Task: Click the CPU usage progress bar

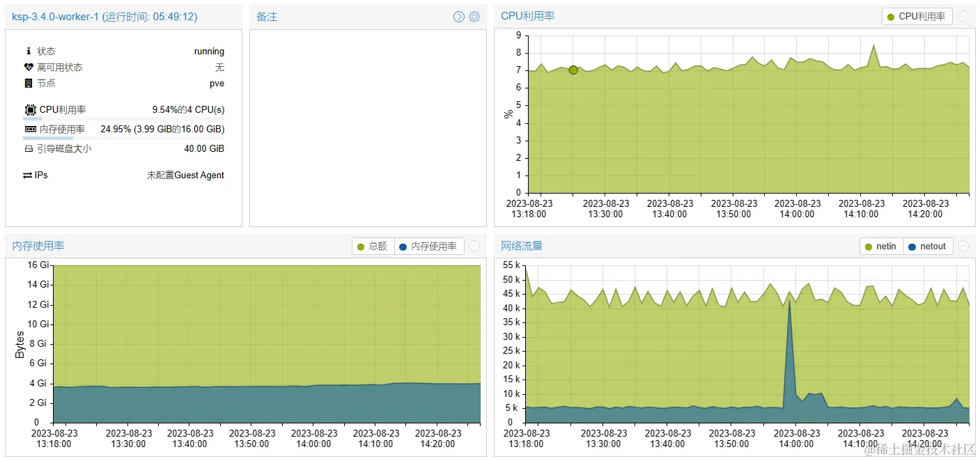Action: [124, 118]
